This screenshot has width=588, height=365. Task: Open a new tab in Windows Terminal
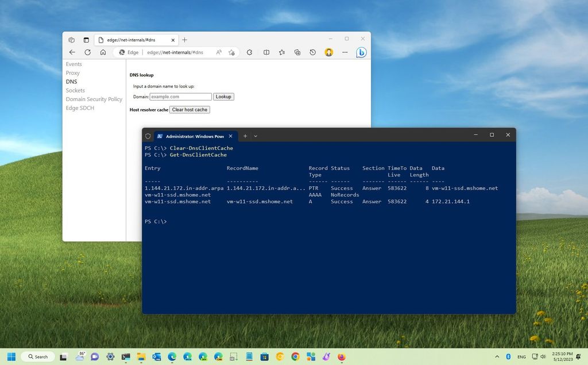point(245,136)
